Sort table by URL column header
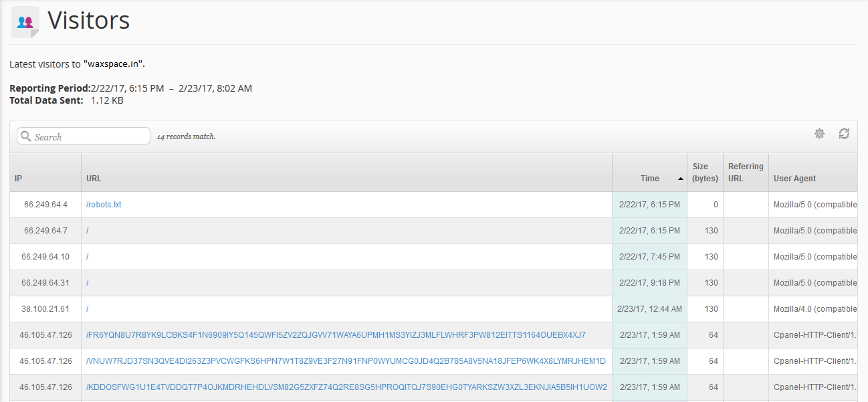Viewport: 868px width, 402px height. tap(94, 179)
